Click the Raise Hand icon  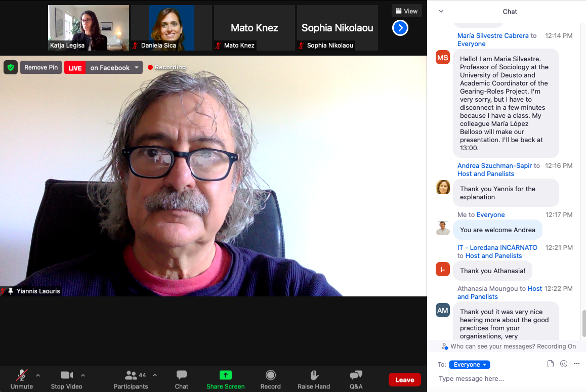pyautogui.click(x=314, y=375)
